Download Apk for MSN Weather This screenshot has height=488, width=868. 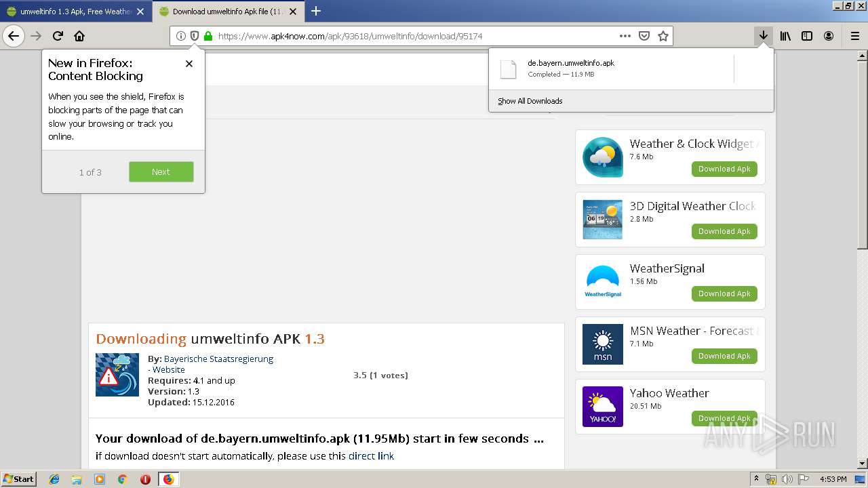[x=724, y=356]
